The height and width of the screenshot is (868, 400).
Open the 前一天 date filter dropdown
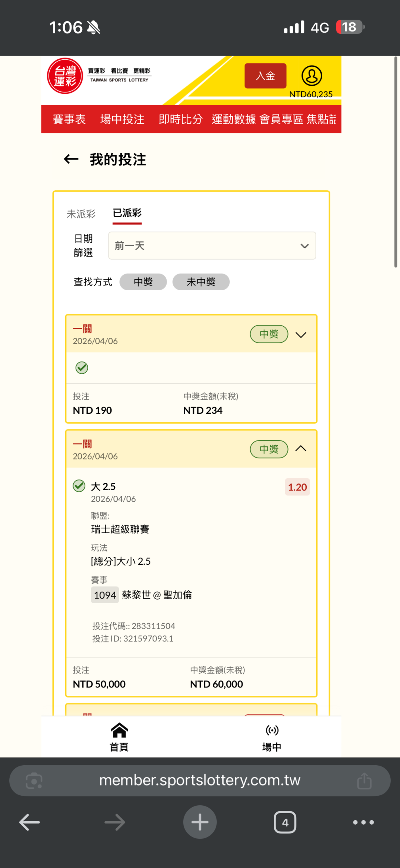(212, 245)
